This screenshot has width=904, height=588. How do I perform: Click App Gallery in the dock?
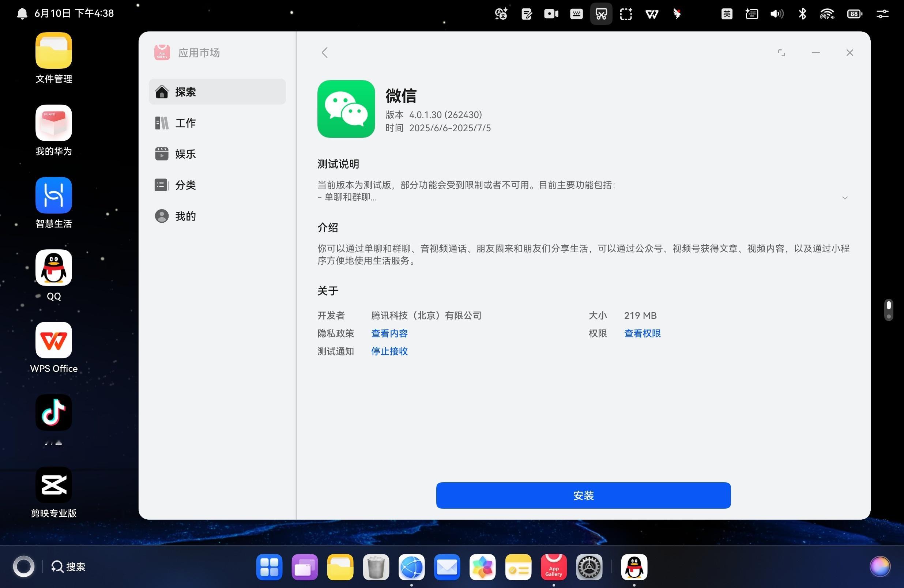(x=553, y=567)
